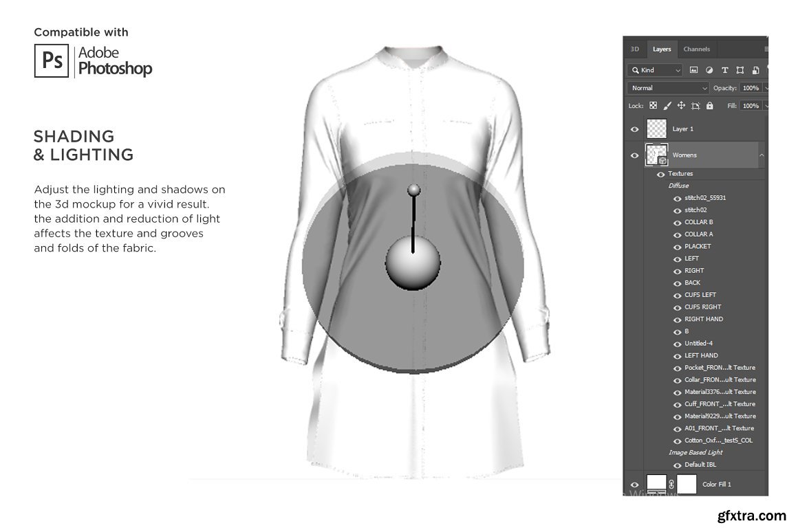Viewport: 798px width, 532px height.
Task: Hide Layer 1 using its eye icon
Action: [634, 129]
